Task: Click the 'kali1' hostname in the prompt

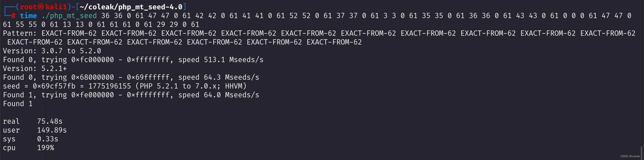Action: pos(56,7)
